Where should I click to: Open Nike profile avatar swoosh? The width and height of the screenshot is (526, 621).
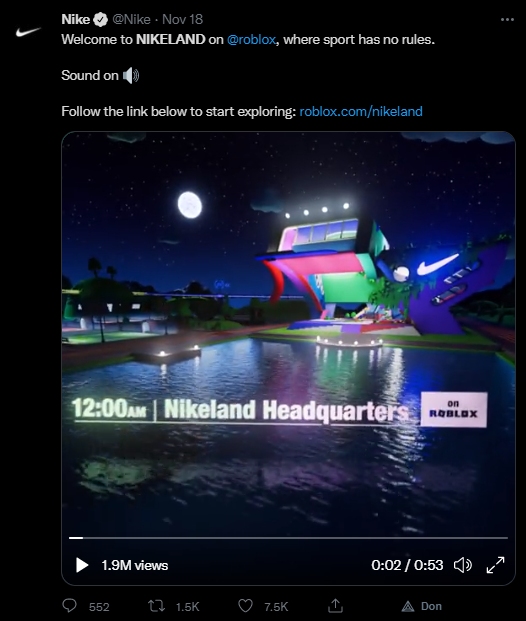pyautogui.click(x=28, y=32)
